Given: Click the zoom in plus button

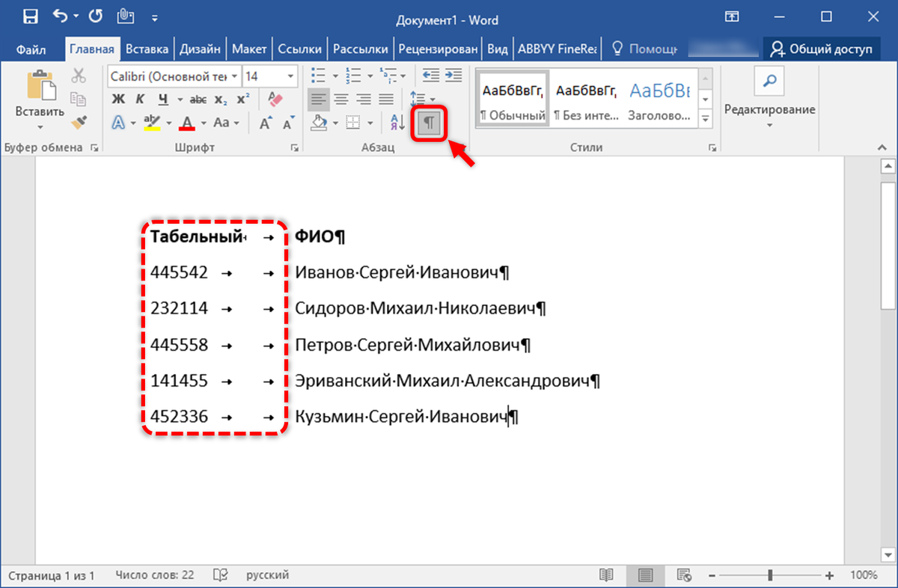Looking at the screenshot, I should (829, 575).
